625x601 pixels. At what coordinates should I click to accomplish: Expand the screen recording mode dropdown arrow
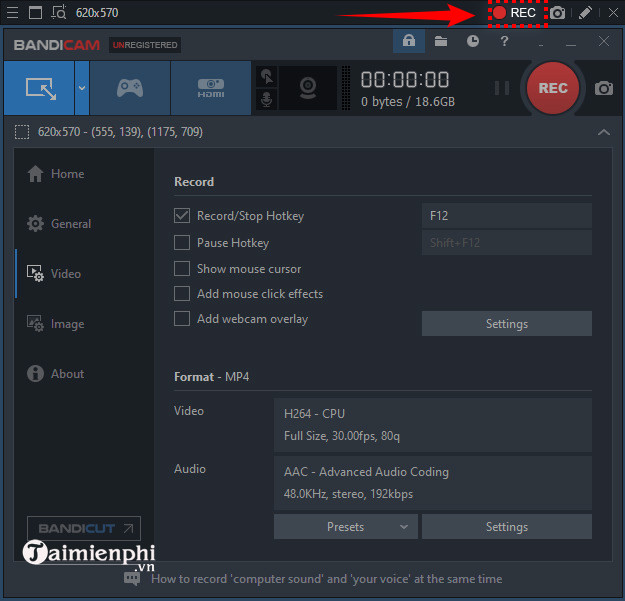pos(82,88)
